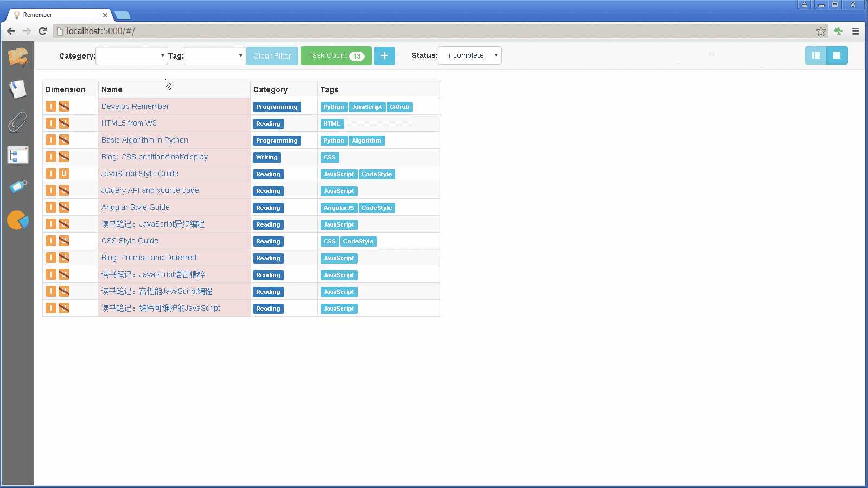Open the category tree icon in sidebar

(x=18, y=156)
